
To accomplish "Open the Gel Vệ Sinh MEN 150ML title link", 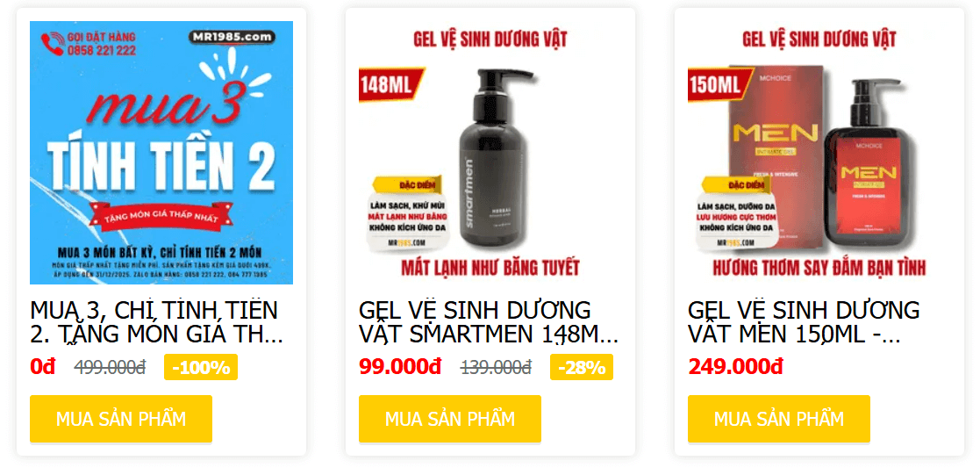I will [x=804, y=322].
